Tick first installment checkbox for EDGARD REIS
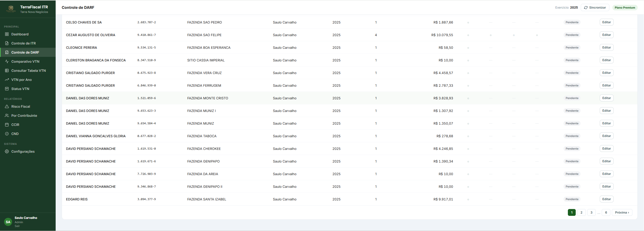644x231 pixels. [x=468, y=199]
